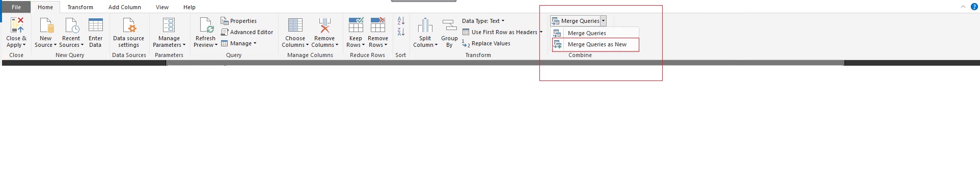Screen dimensions: 980x194
Task: Expand the New Source dropdown arrow
Action: click(x=55, y=45)
